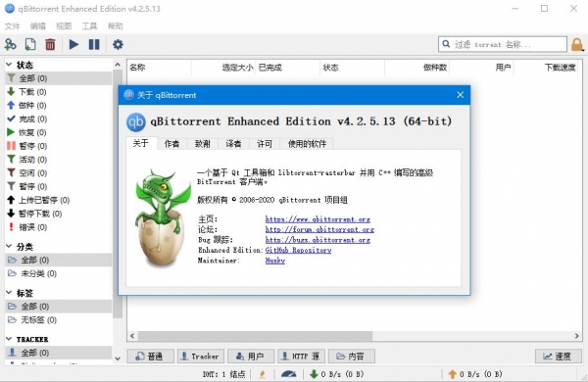Click the 普通 bottom panel button
Viewport: 588px width, 382px height.
pos(150,357)
